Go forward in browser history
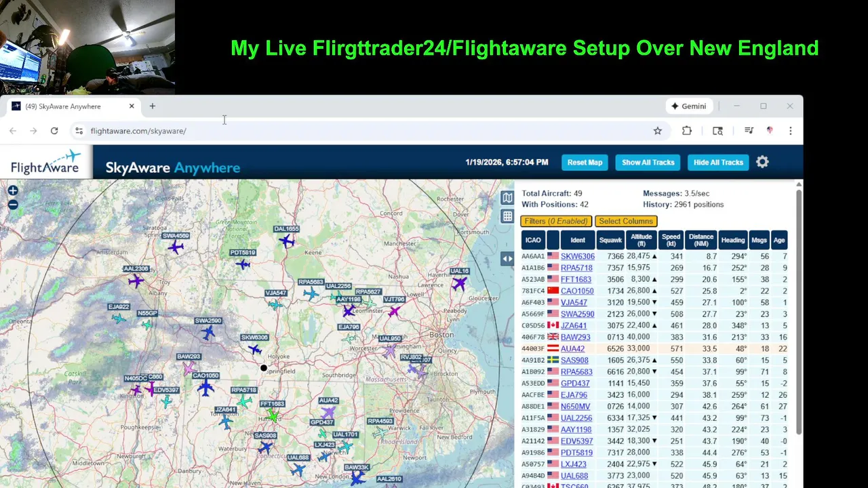 [33, 131]
